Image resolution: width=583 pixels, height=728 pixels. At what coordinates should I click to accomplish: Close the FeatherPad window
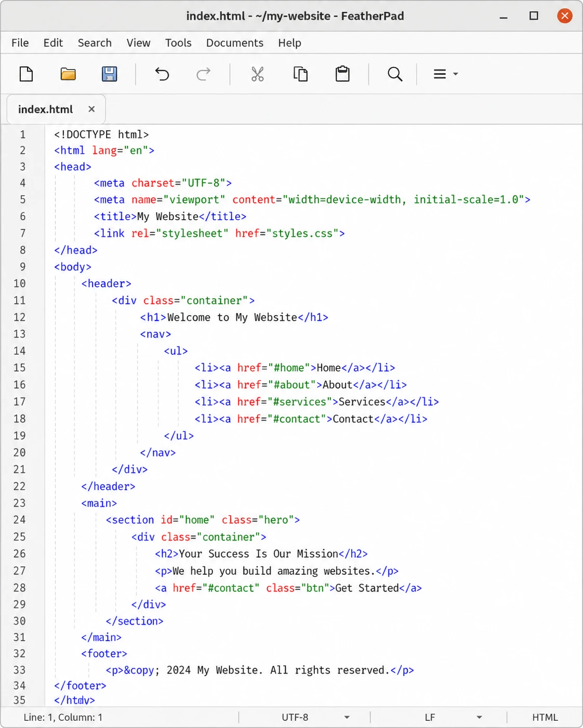(565, 16)
